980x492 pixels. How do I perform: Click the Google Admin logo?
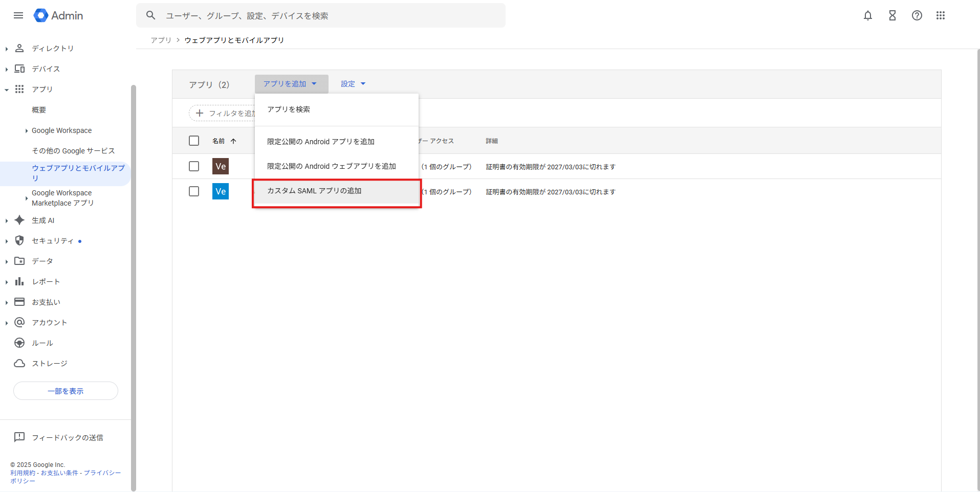(58, 15)
